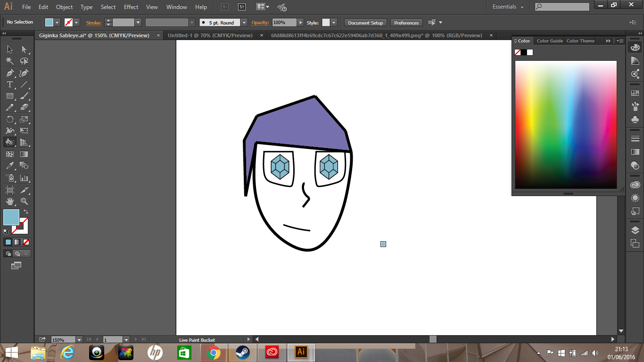This screenshot has height=362, width=644.
Task: Select the Type tool
Action: coord(10,84)
